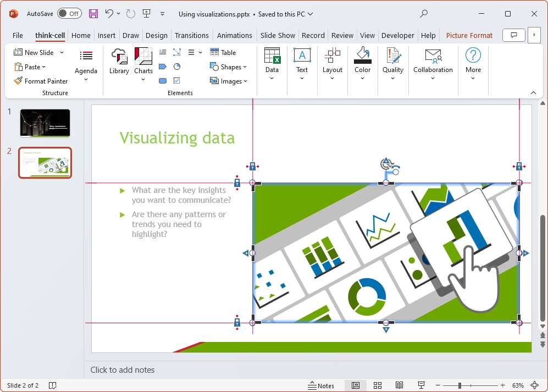Switch to the Insert tab

coord(106,35)
